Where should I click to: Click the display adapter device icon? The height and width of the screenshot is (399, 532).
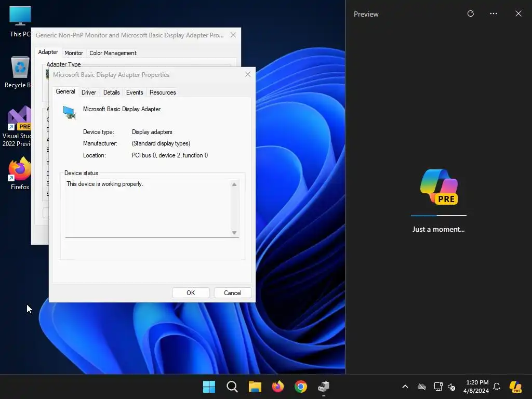[x=69, y=112]
